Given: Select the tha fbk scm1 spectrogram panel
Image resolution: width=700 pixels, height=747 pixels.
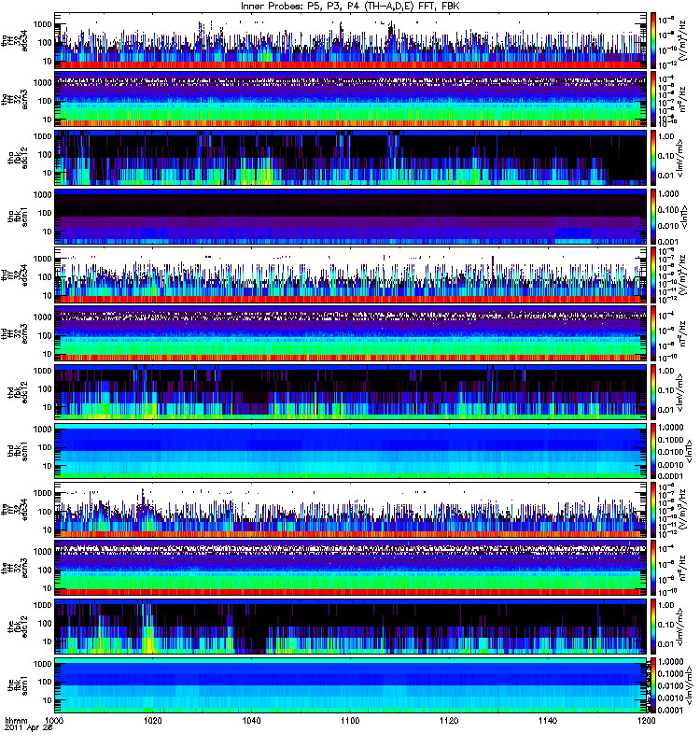Looking at the screenshot, I should coord(351,217).
